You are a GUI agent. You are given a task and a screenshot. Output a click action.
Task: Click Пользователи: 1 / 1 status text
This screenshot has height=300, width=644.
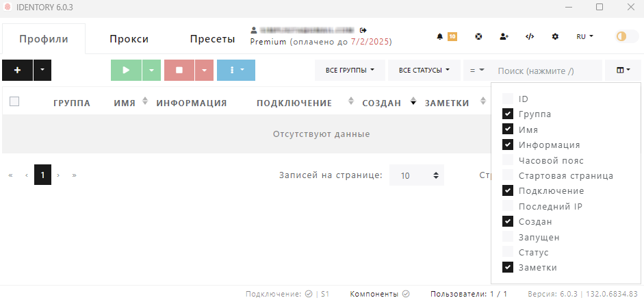[x=469, y=294]
